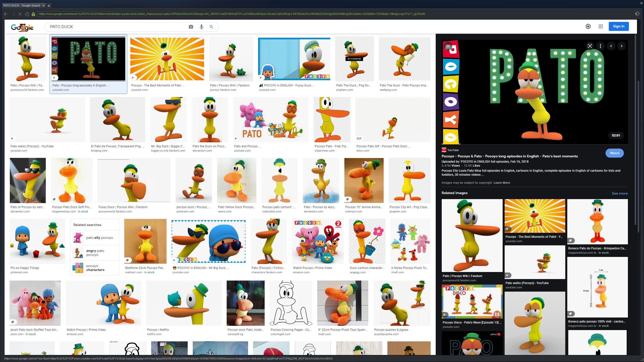Viewport: 644px width, 362px height.
Task: Click the search by image camera icon
Action: point(191,27)
